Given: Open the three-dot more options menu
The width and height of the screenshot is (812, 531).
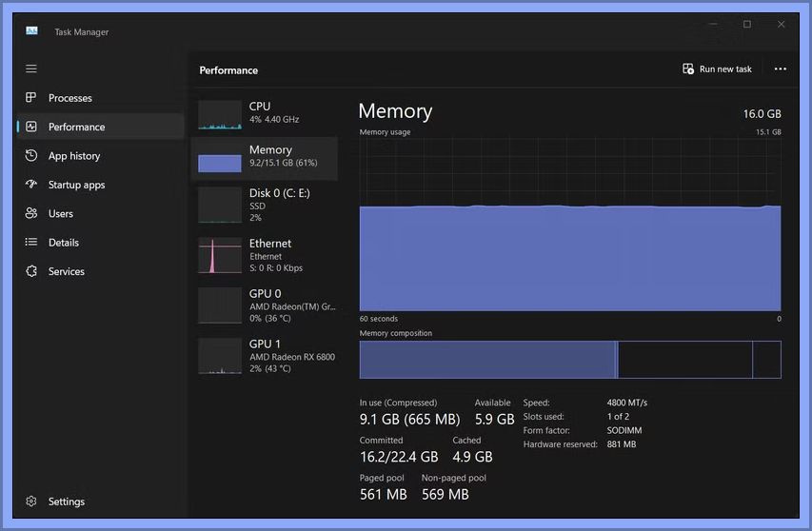Looking at the screenshot, I should [x=780, y=69].
